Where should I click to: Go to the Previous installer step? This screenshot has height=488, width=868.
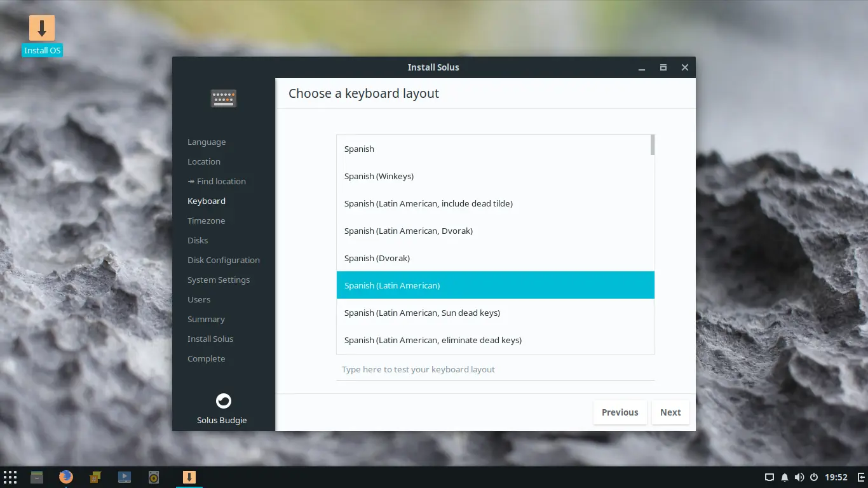(620, 412)
